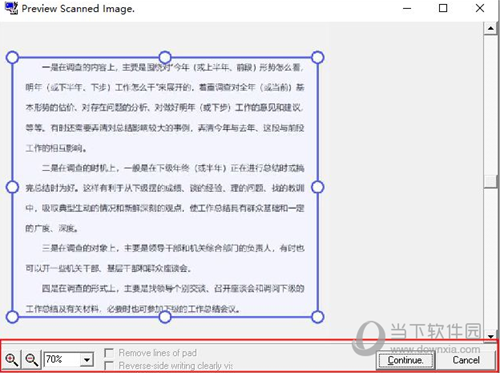500x373 pixels.
Task: Zoom in on the scanned image
Action: click(x=11, y=360)
